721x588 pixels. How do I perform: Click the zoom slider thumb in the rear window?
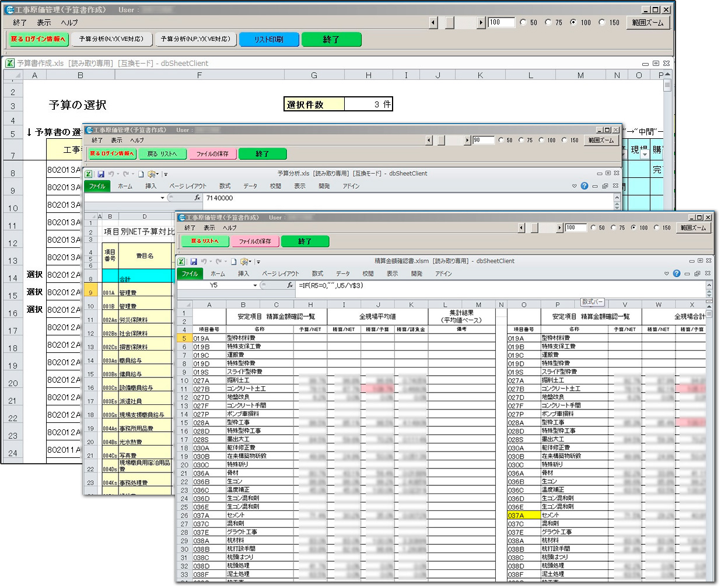[x=449, y=22]
